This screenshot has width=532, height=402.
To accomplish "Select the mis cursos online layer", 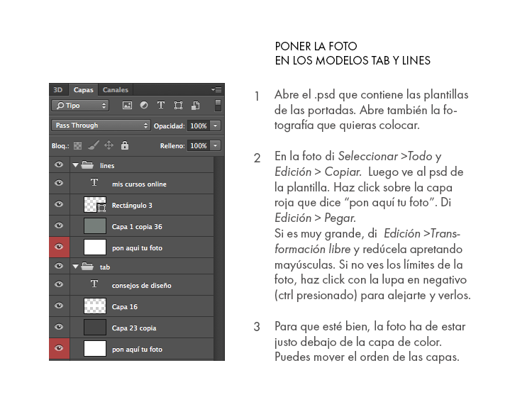I will click(139, 184).
